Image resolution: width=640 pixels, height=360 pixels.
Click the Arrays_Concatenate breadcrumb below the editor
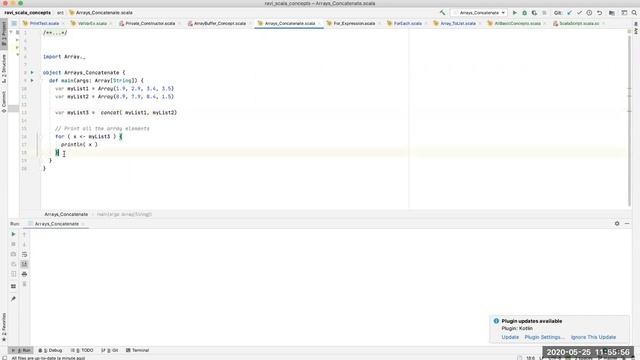pyautogui.click(x=66, y=214)
